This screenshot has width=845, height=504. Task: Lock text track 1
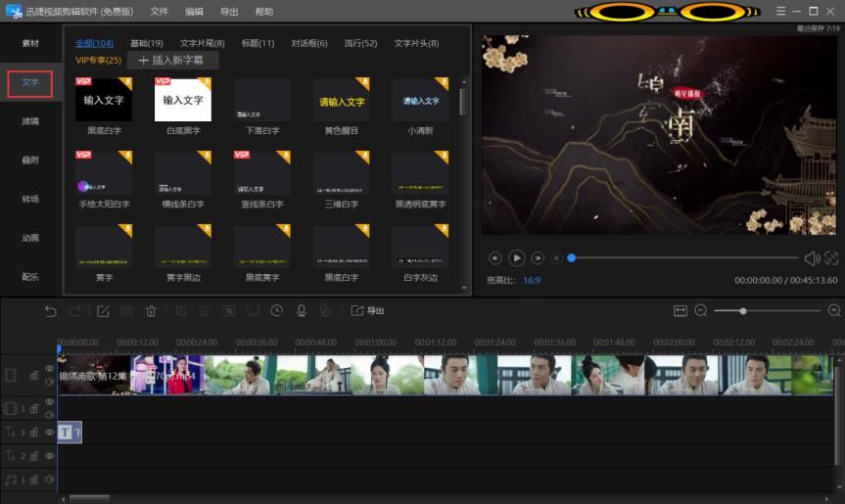[x=34, y=433]
